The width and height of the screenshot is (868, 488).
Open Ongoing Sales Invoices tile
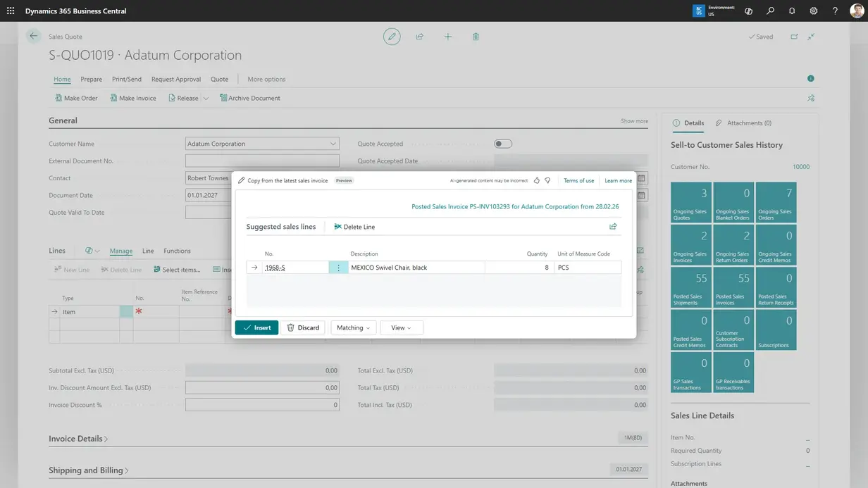coord(691,245)
